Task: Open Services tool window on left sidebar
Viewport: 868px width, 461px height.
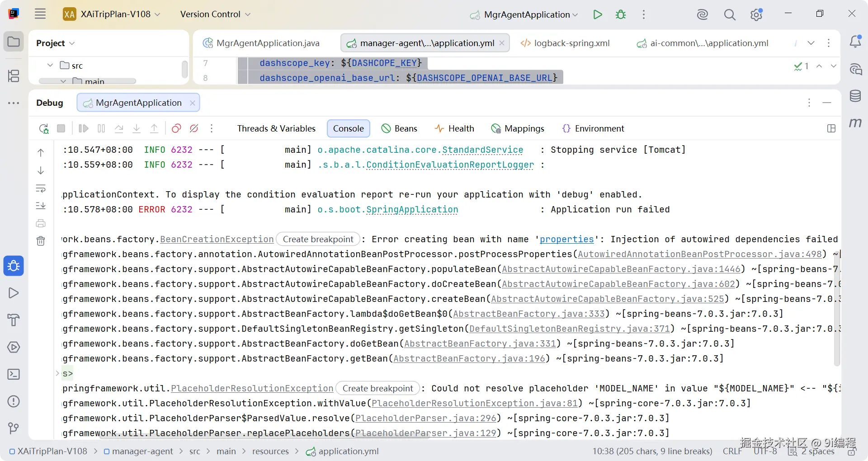Action: click(x=14, y=347)
